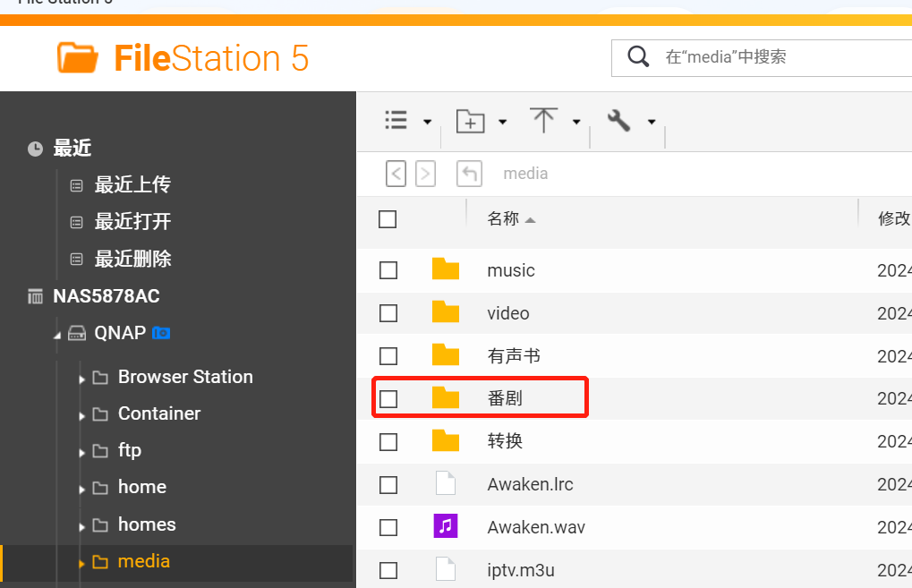This screenshot has height=588, width=912.
Task: Click the clock icon beside 最近
Action: [36, 149]
